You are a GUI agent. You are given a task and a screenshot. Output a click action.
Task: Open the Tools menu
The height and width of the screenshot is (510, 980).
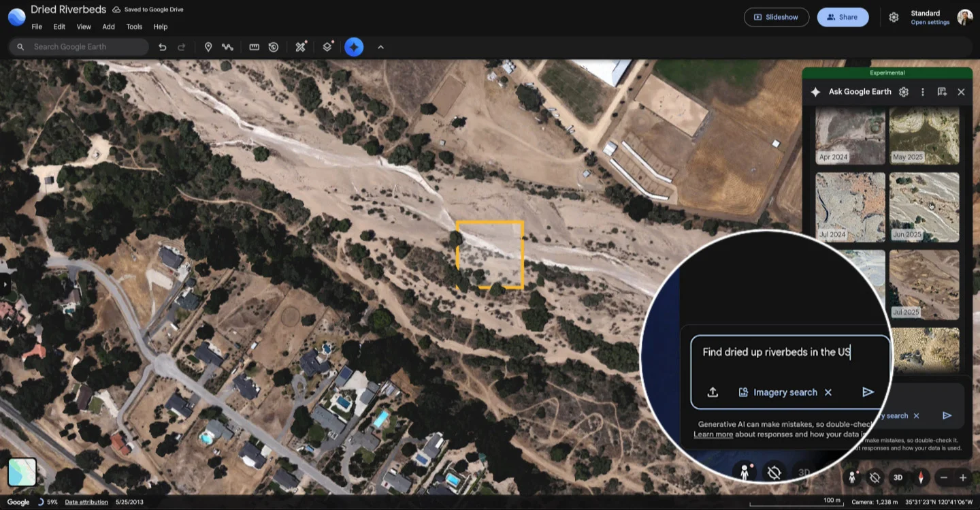133,27
